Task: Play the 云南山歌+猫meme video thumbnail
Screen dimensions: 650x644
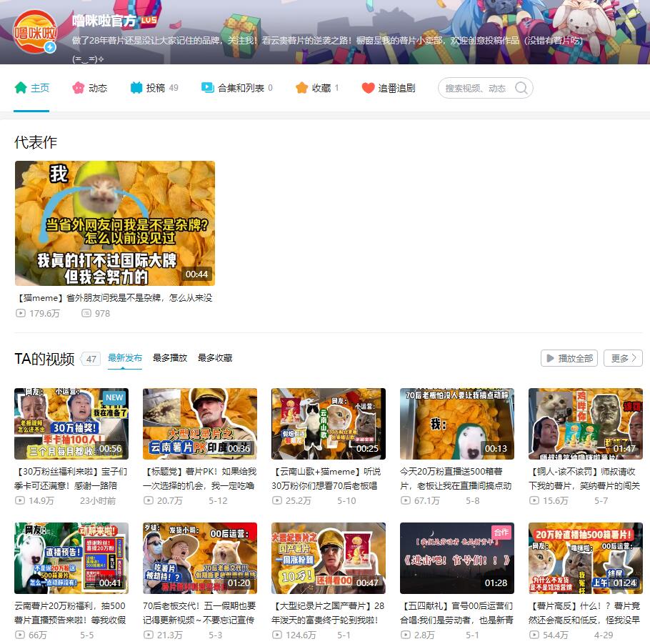Action: (x=329, y=424)
